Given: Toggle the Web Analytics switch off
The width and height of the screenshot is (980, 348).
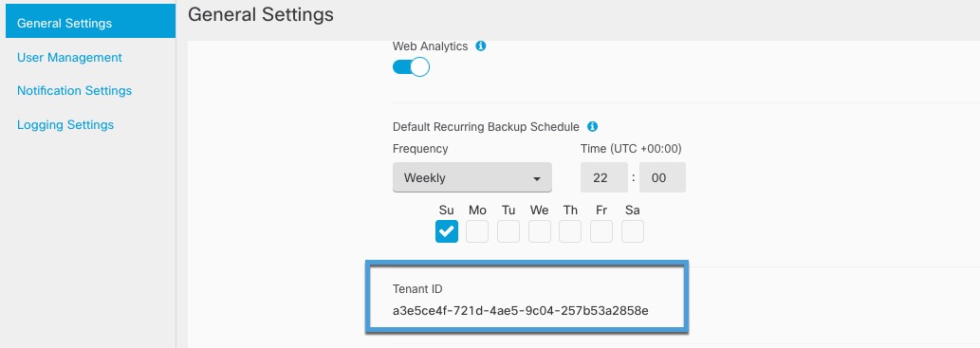Looking at the screenshot, I should (x=411, y=67).
